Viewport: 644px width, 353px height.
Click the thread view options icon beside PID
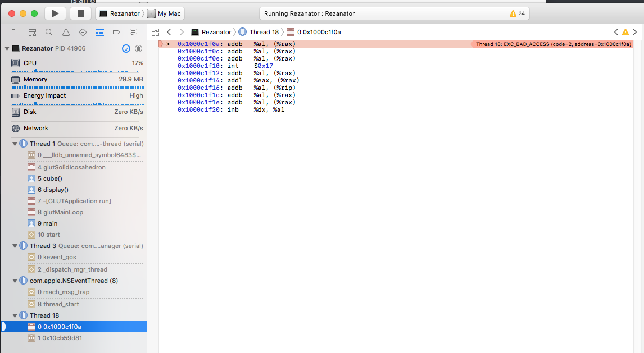tap(138, 48)
